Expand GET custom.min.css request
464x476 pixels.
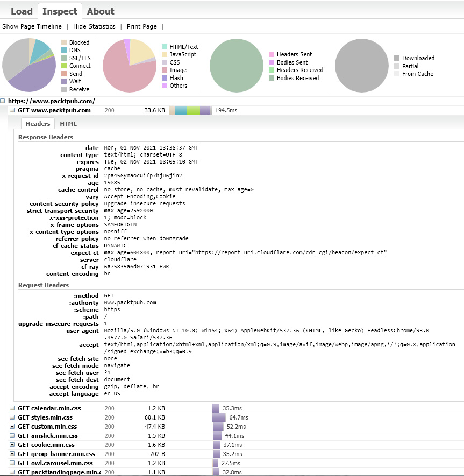12,426
